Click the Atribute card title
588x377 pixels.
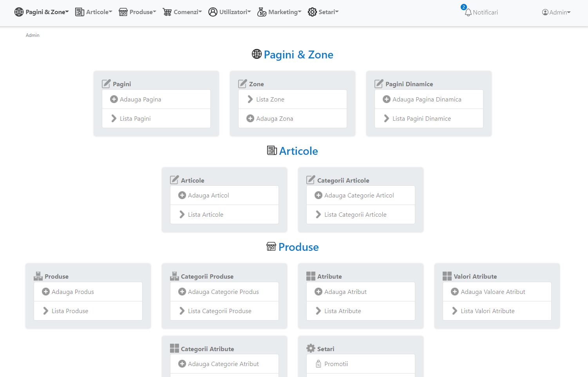pos(329,276)
